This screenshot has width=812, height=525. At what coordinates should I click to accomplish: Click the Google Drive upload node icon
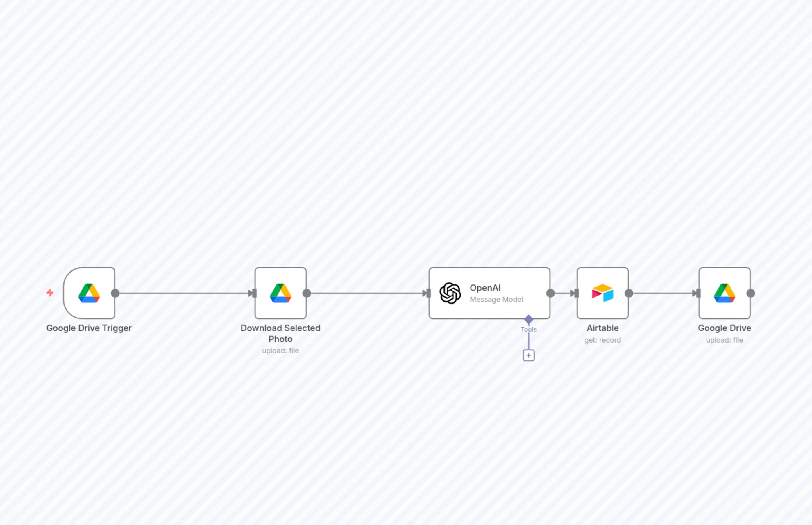coord(724,293)
